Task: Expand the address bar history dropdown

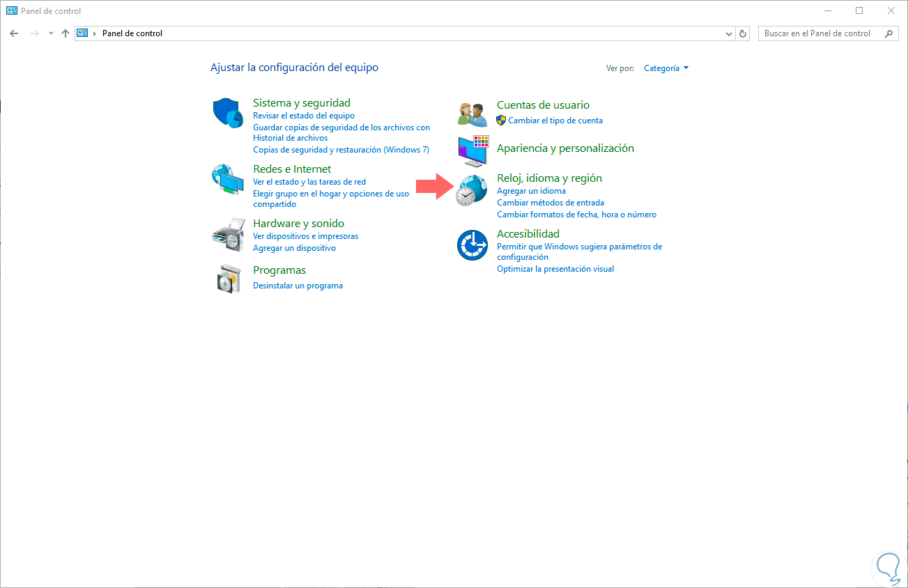Action: pos(729,33)
